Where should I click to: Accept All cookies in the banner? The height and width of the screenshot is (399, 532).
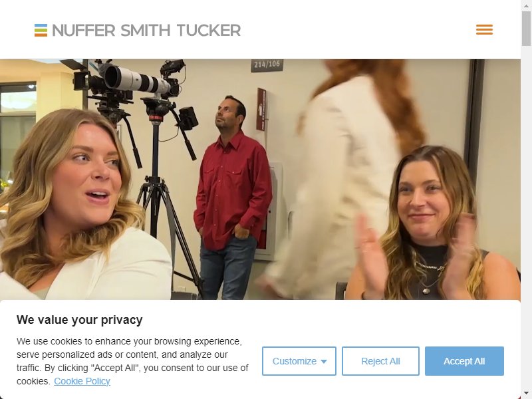464,361
